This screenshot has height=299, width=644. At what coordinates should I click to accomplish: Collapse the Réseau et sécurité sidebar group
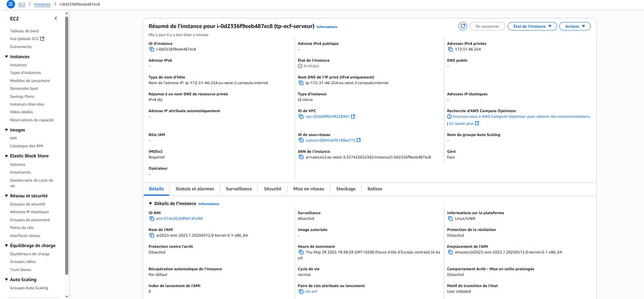coord(6,196)
